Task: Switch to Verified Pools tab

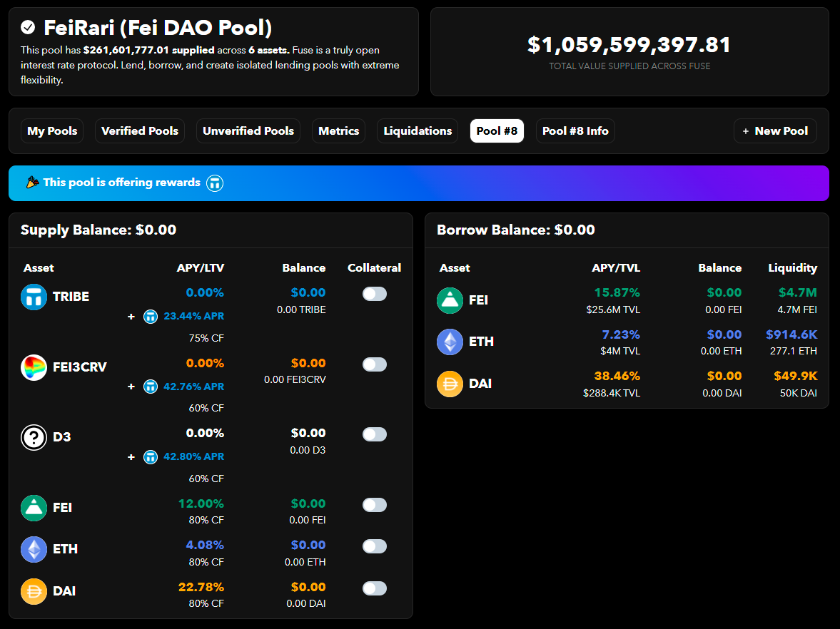Action: [x=140, y=131]
